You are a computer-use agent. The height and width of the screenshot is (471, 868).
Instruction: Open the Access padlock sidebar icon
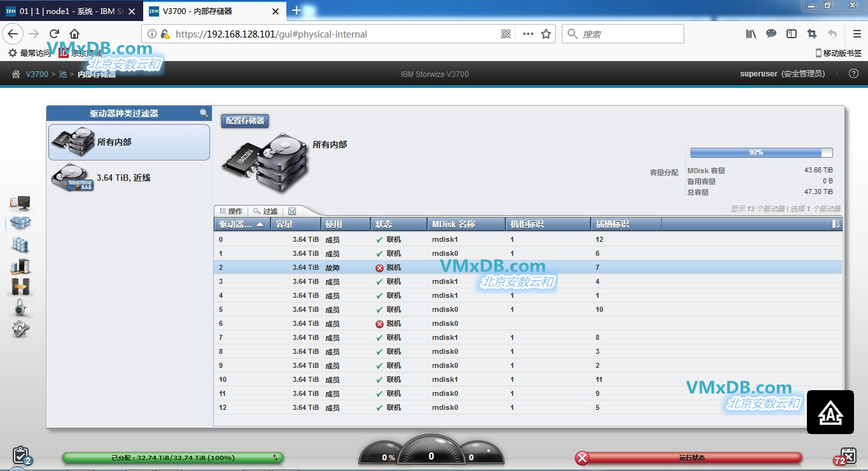pos(21,308)
